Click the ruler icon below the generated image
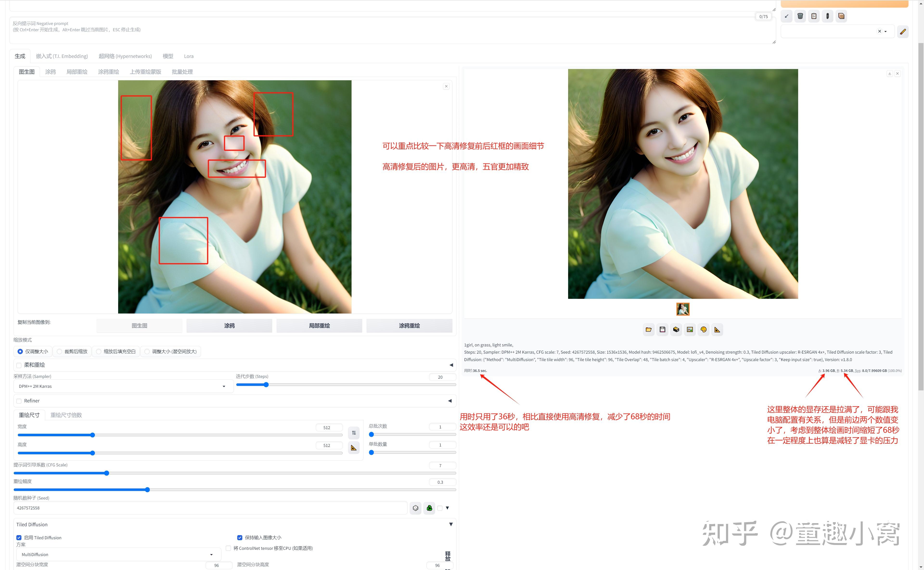The width and height of the screenshot is (924, 570). click(x=717, y=329)
